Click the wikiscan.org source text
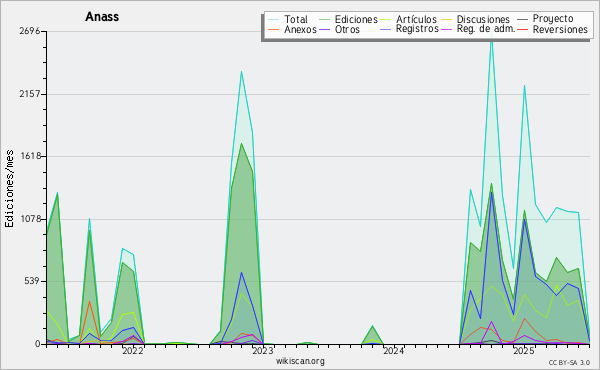 pos(300,361)
